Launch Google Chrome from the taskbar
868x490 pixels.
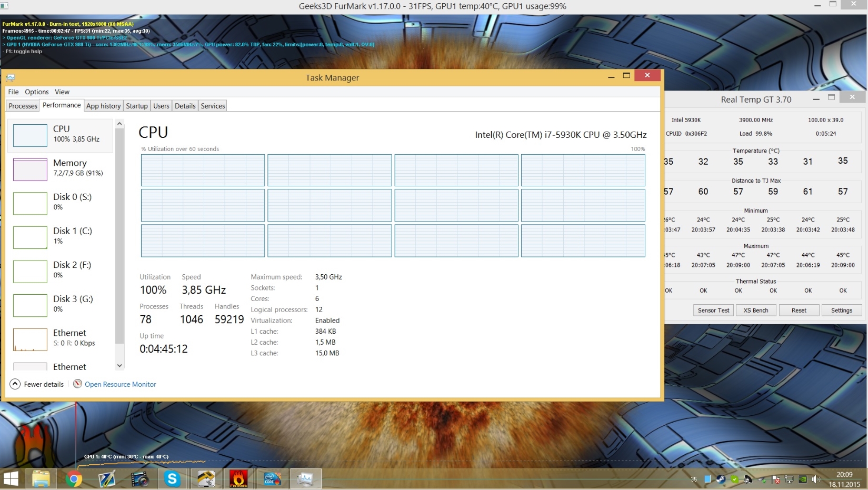tap(74, 479)
